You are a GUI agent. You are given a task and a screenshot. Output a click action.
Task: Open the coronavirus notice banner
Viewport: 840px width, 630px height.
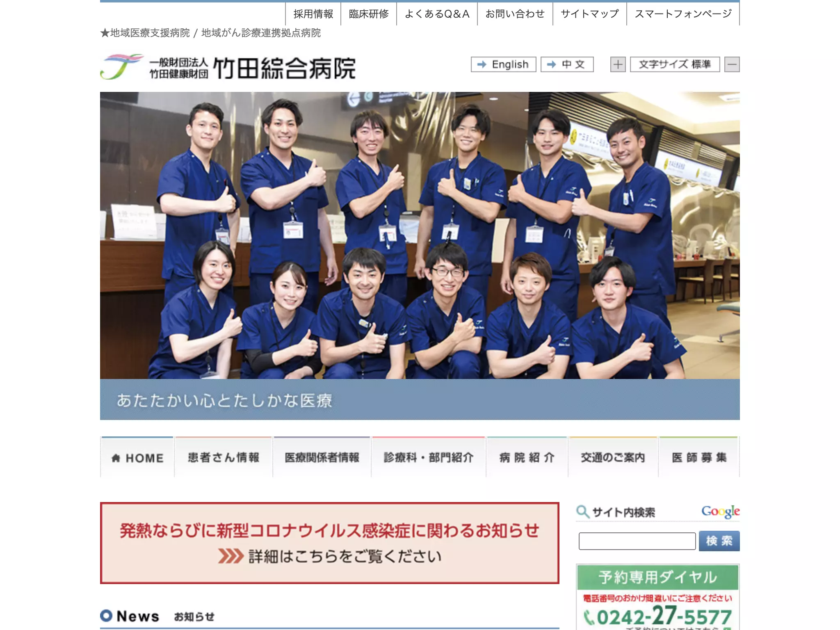pos(330,543)
